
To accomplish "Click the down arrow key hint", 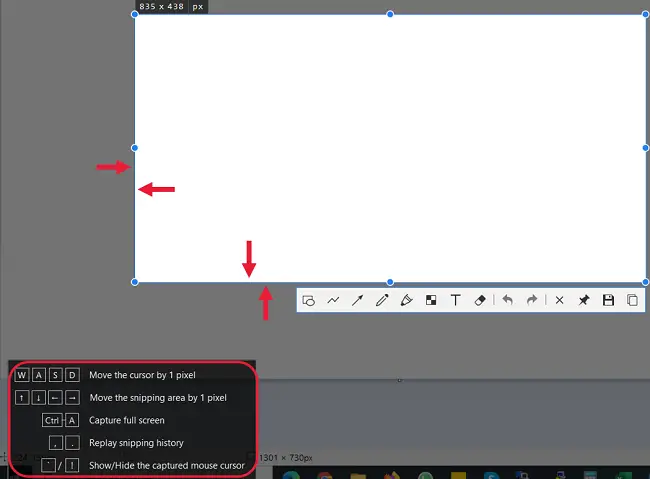I will pyautogui.click(x=39, y=398).
